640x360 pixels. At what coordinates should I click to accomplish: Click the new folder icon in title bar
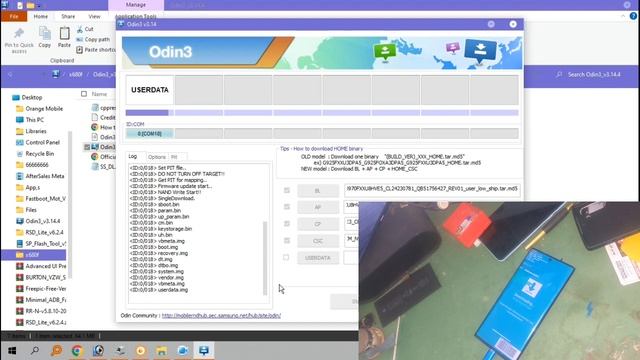(x=31, y=5)
